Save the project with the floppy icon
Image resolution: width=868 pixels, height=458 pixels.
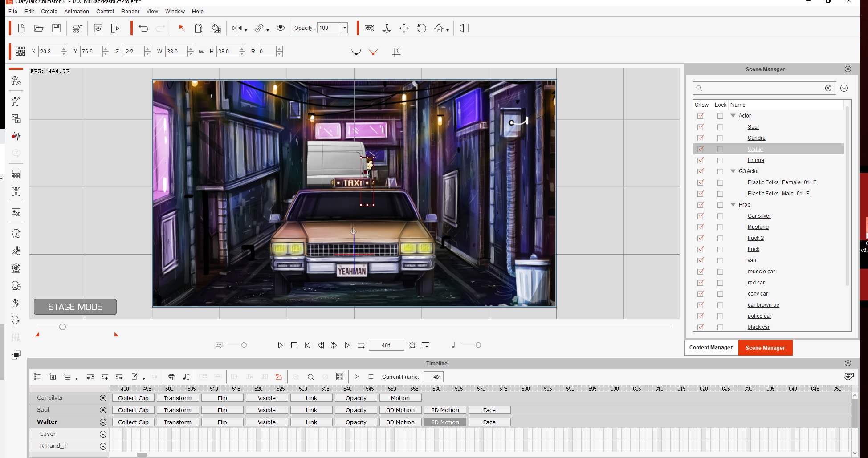[x=56, y=28]
